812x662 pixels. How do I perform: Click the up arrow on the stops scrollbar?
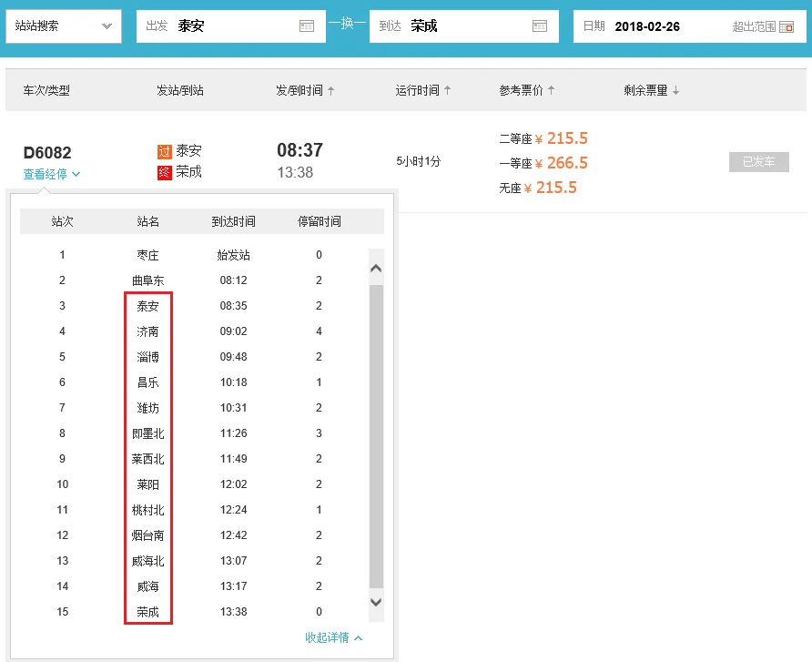point(375,267)
